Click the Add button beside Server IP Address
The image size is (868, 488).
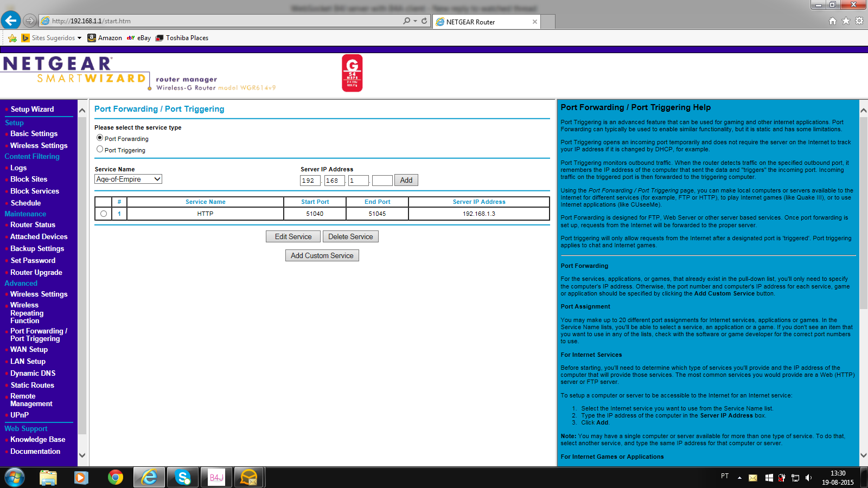click(406, 180)
